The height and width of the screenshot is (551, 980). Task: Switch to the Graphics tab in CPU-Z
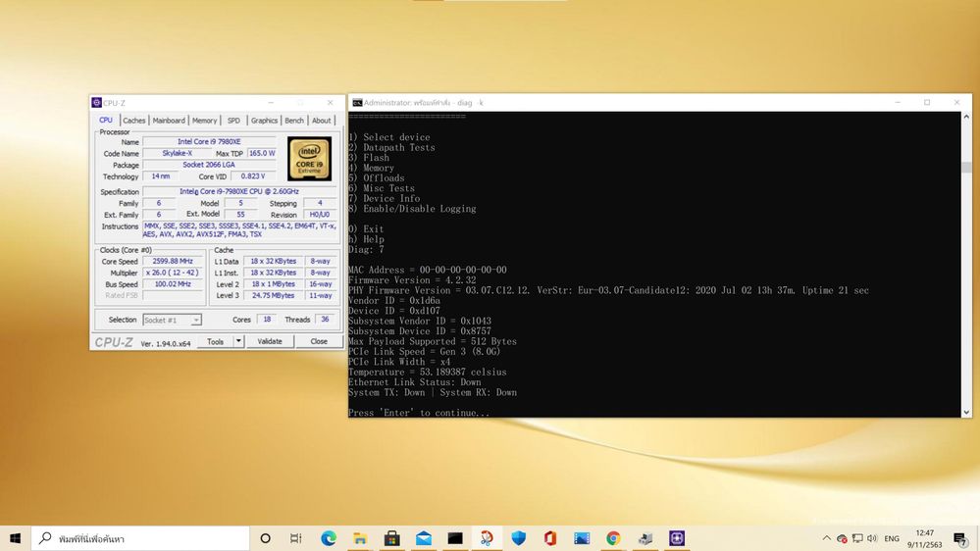point(265,120)
